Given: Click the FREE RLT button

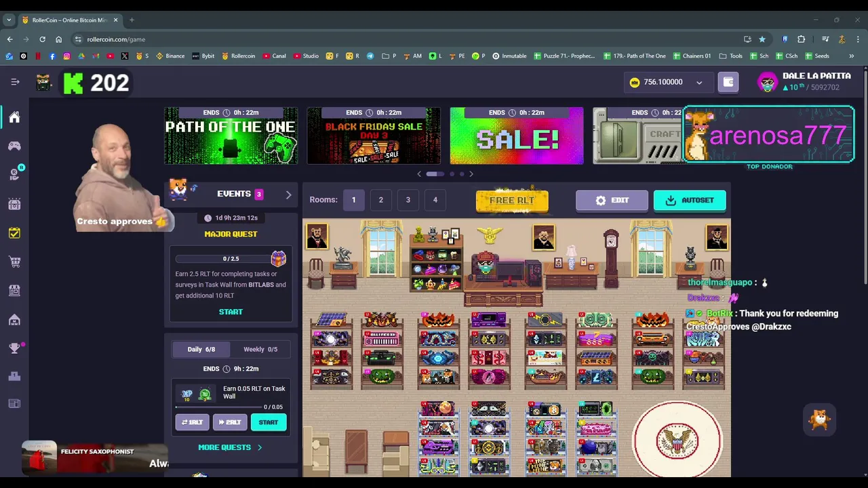Looking at the screenshot, I should click(512, 201).
